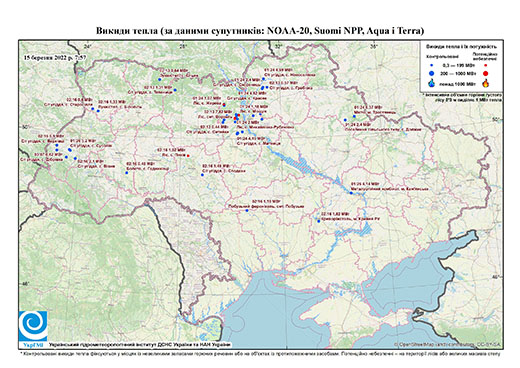Click the red heat marker labeled 02:16 1,02 МВт
The image size is (520, 368).
(188, 156)
